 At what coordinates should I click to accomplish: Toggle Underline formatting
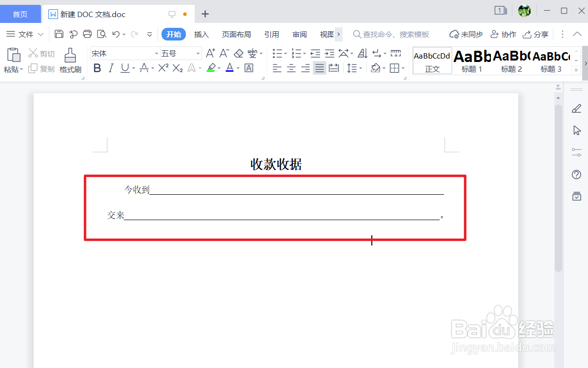click(x=125, y=68)
